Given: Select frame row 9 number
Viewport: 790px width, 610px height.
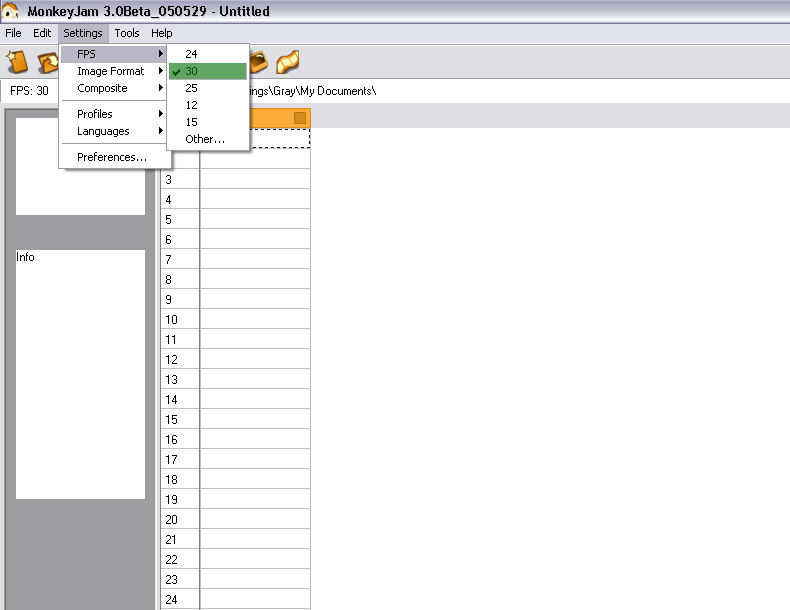Looking at the screenshot, I should pos(180,299).
